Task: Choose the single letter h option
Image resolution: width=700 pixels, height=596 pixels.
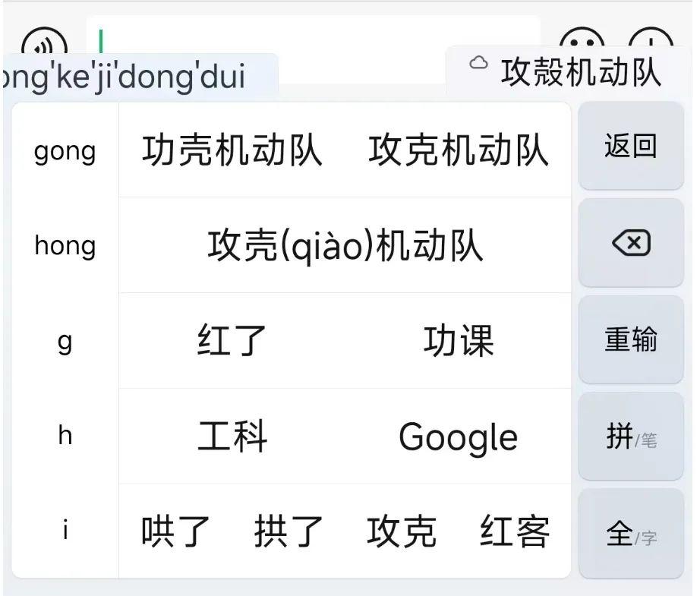Action: coord(65,436)
